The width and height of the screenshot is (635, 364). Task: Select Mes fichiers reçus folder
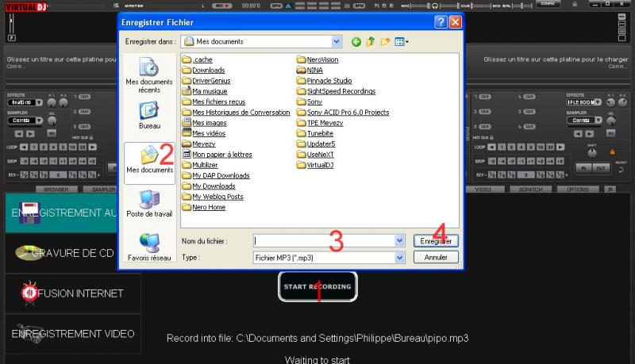point(214,102)
